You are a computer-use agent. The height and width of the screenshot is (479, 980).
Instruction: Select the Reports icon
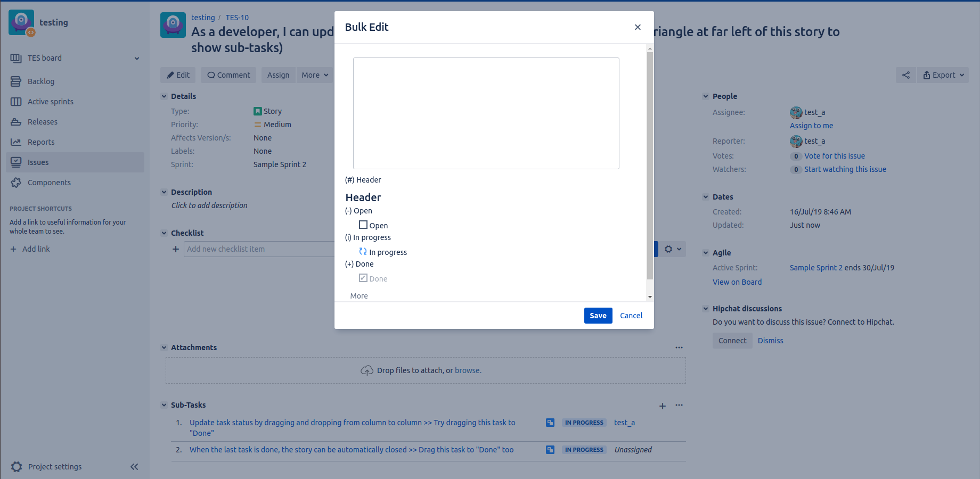(17, 142)
